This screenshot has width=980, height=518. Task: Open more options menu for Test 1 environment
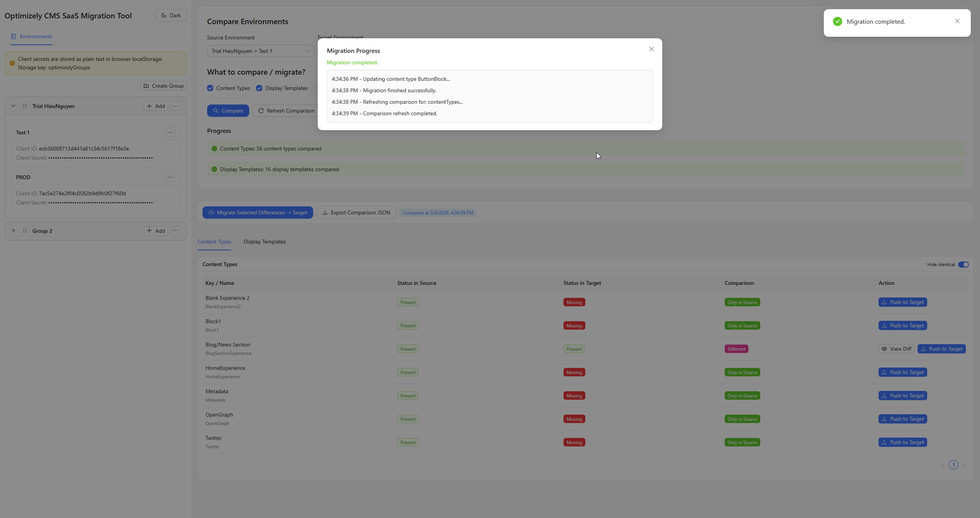pyautogui.click(x=171, y=132)
